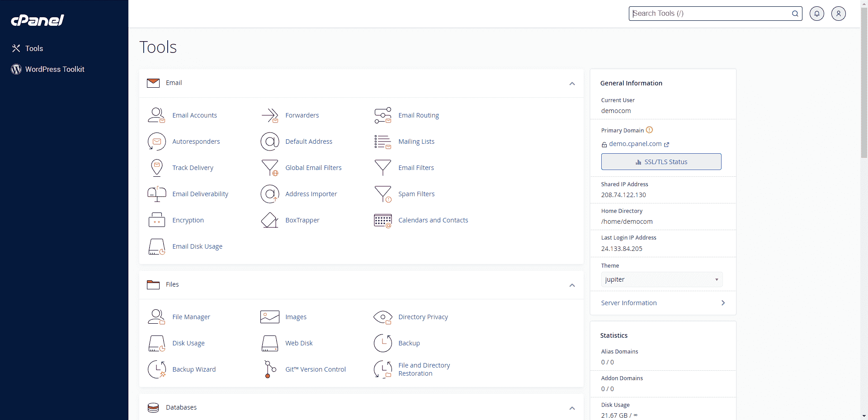
Task: Open the Mailing Lists icon
Action: click(x=383, y=142)
